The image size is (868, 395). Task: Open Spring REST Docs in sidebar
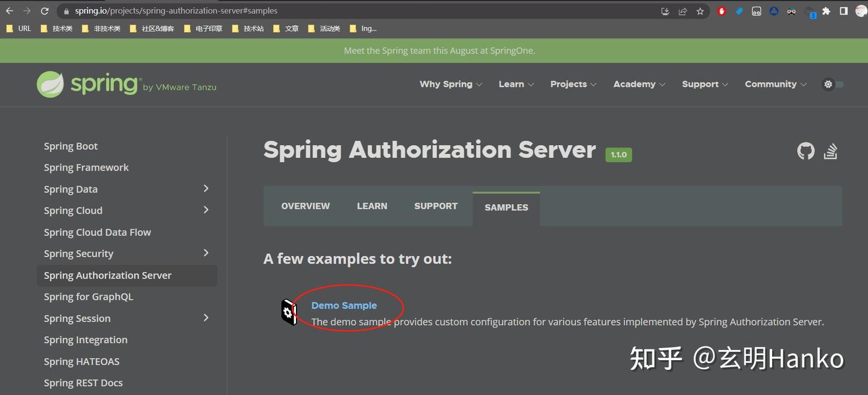tap(83, 383)
